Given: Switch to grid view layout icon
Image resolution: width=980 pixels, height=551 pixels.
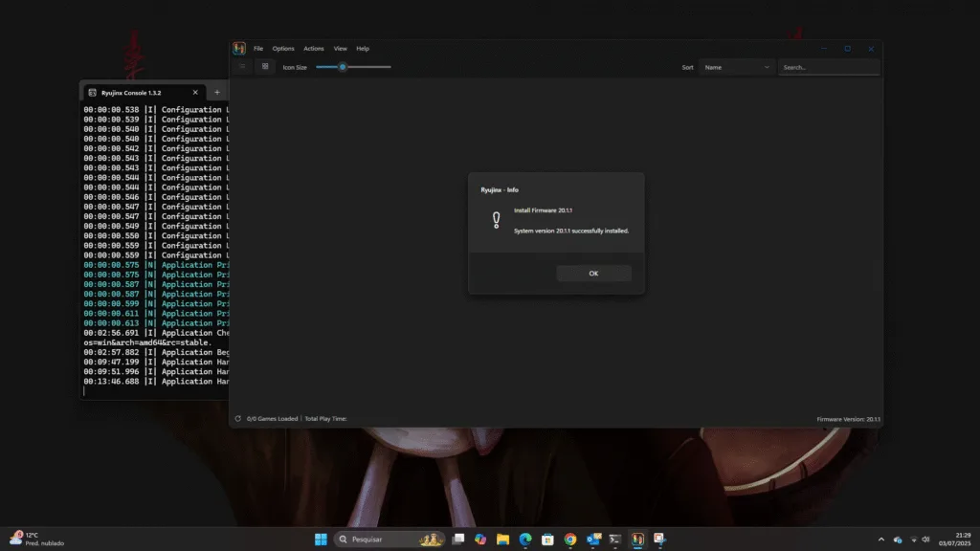Looking at the screenshot, I should click(x=265, y=66).
